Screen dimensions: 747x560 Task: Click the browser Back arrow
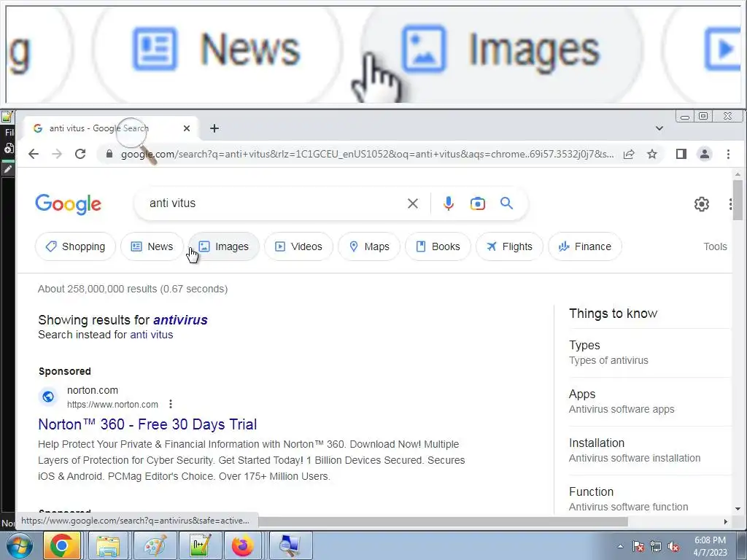pos(34,154)
